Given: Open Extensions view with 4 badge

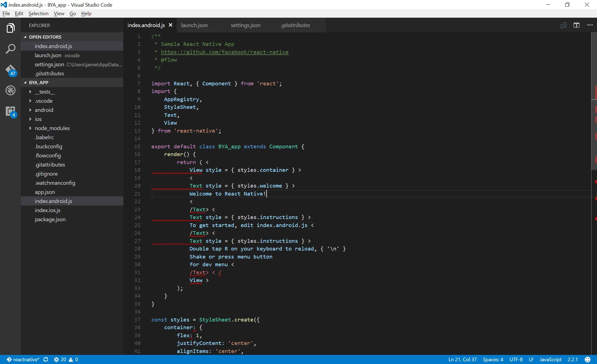Looking at the screenshot, I should pos(11,111).
